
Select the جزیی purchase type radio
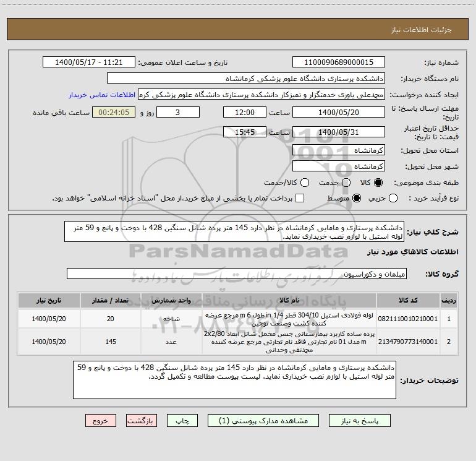point(393,198)
